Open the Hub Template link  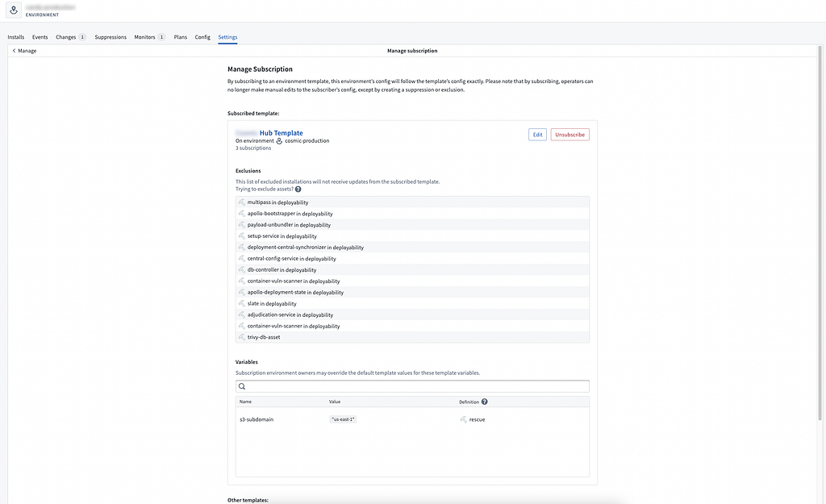[281, 133]
